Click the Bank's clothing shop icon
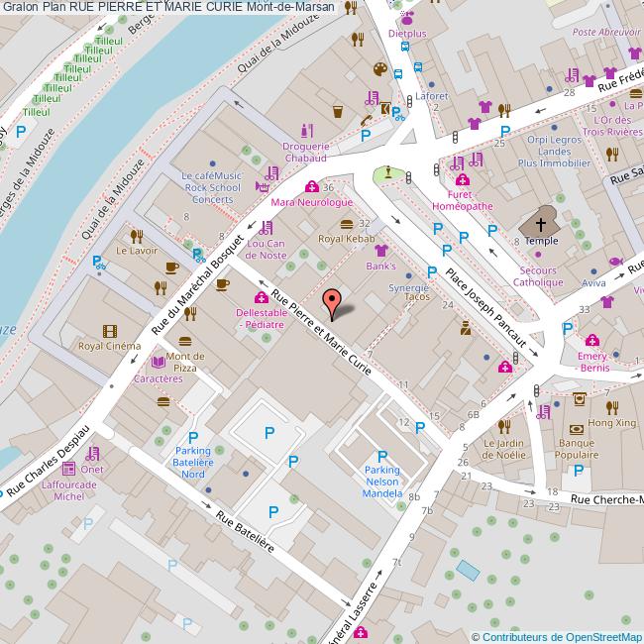The height and width of the screenshot is (644, 644). coord(380,252)
